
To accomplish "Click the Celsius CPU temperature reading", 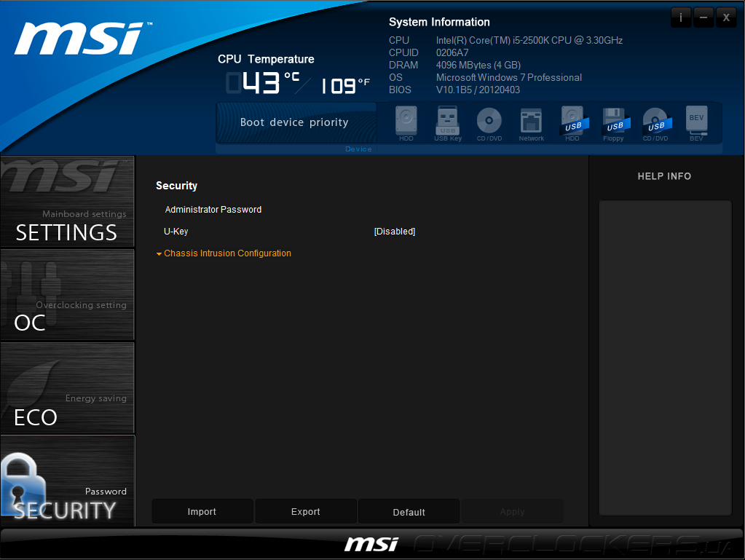I will point(263,82).
